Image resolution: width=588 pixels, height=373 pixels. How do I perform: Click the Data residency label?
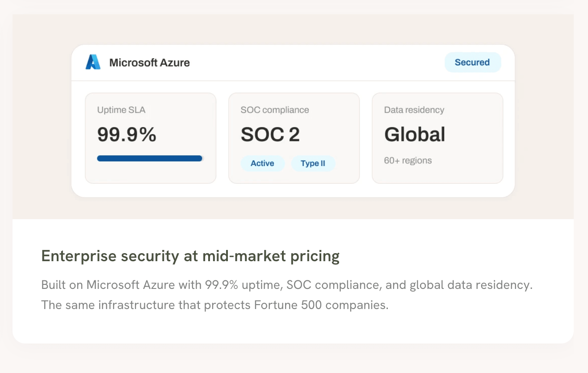click(414, 110)
